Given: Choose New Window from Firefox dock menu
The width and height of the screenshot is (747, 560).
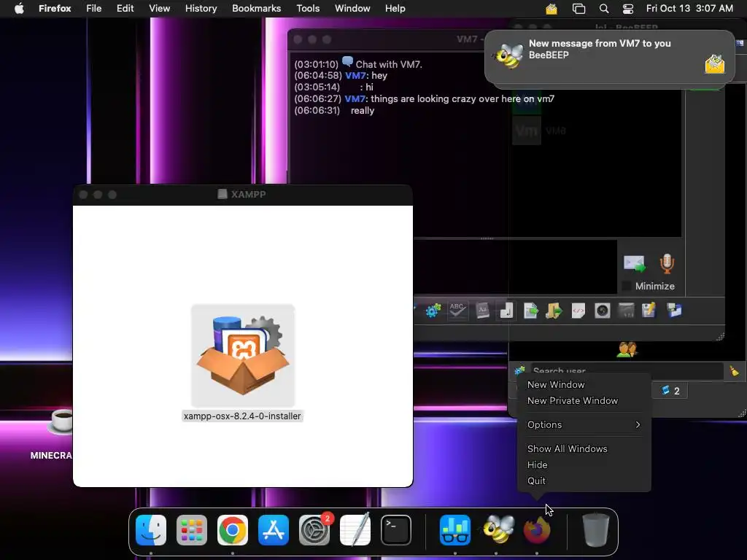Looking at the screenshot, I should point(555,385).
